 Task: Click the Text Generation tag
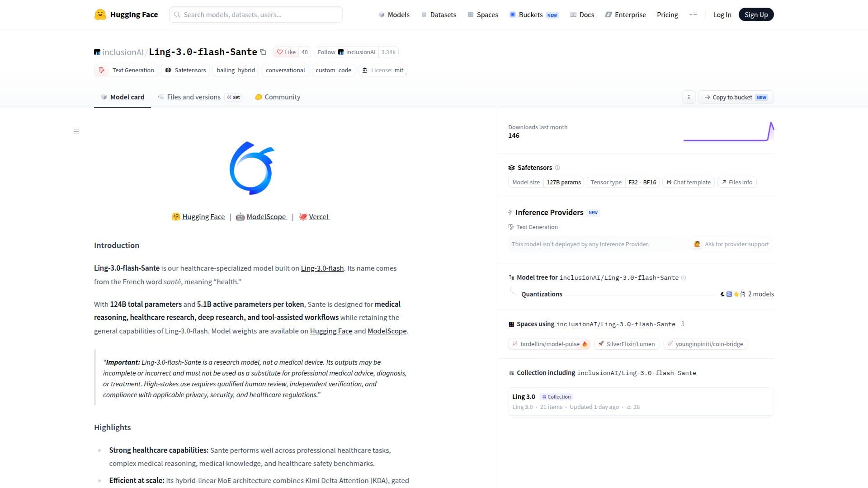[126, 70]
